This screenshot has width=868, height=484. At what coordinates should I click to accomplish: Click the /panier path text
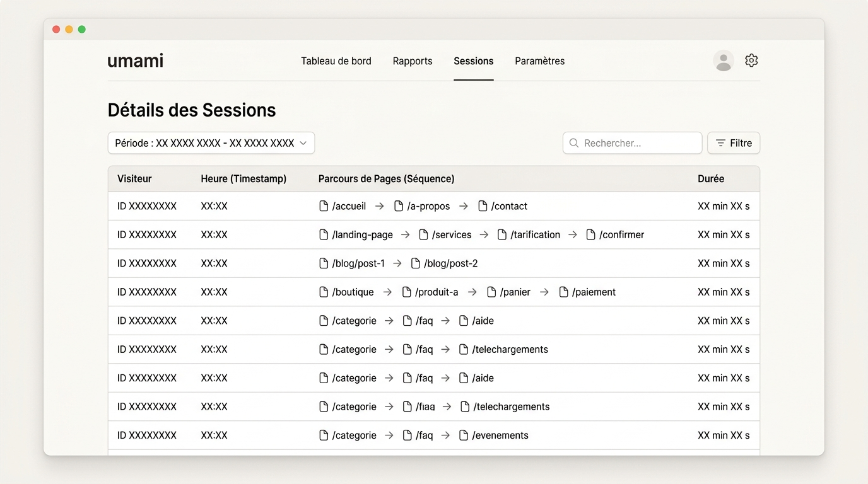pyautogui.click(x=515, y=292)
